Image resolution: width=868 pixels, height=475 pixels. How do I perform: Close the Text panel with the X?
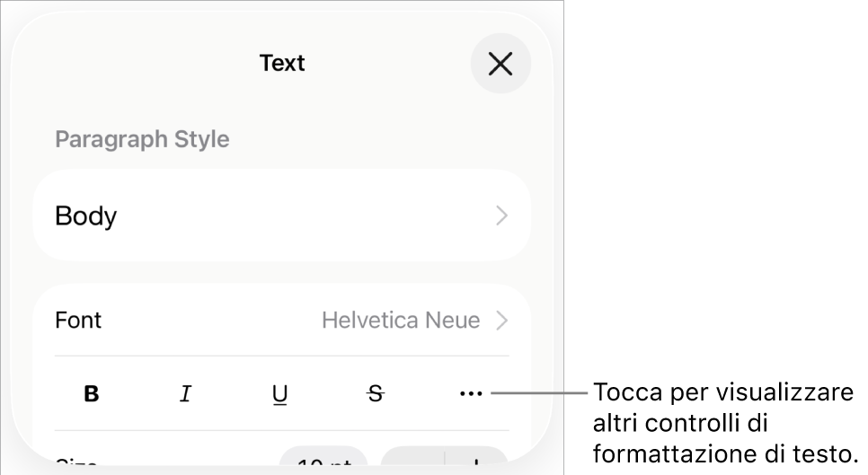pos(500,64)
